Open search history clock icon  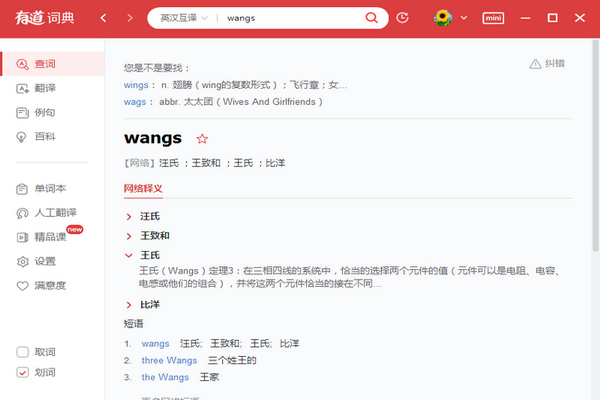pyautogui.click(x=402, y=18)
